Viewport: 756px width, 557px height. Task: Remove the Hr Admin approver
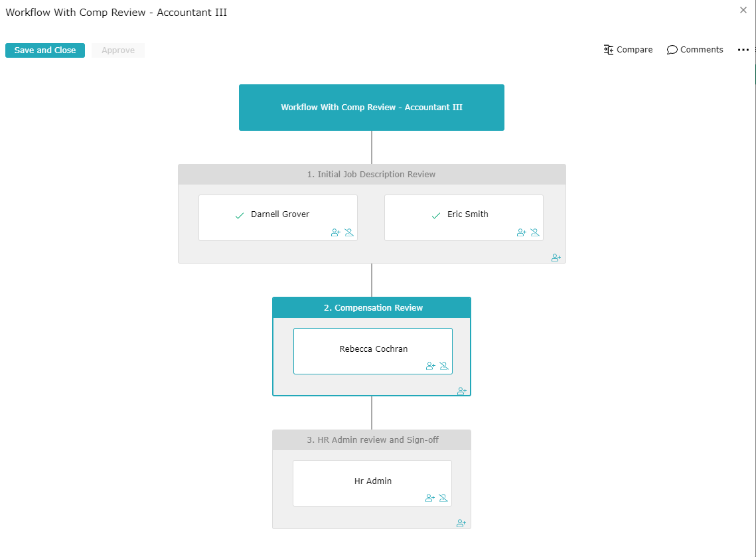click(443, 497)
